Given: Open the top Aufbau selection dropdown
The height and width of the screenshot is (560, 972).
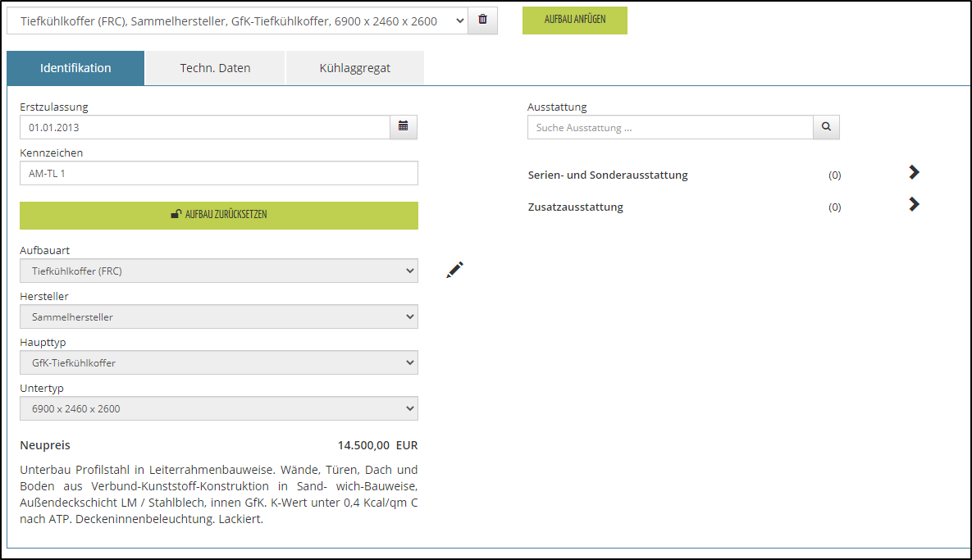Looking at the screenshot, I should click(x=237, y=21).
